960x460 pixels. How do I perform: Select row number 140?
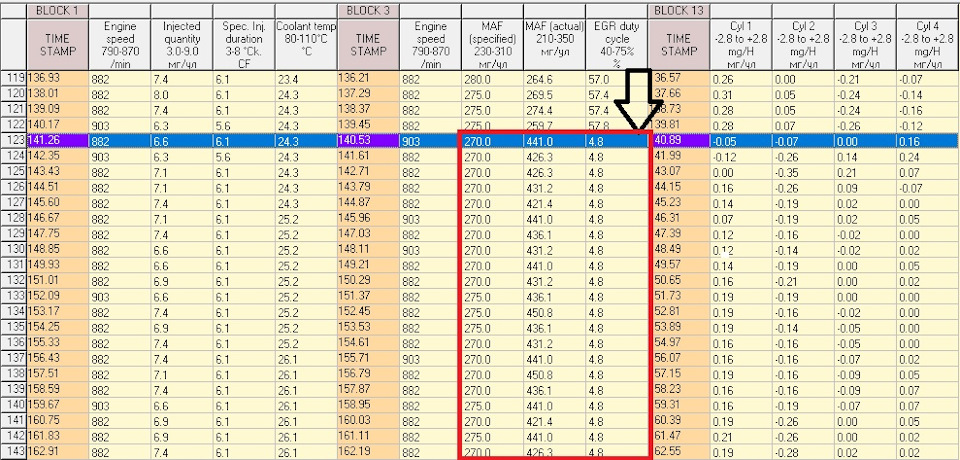pyautogui.click(x=13, y=405)
